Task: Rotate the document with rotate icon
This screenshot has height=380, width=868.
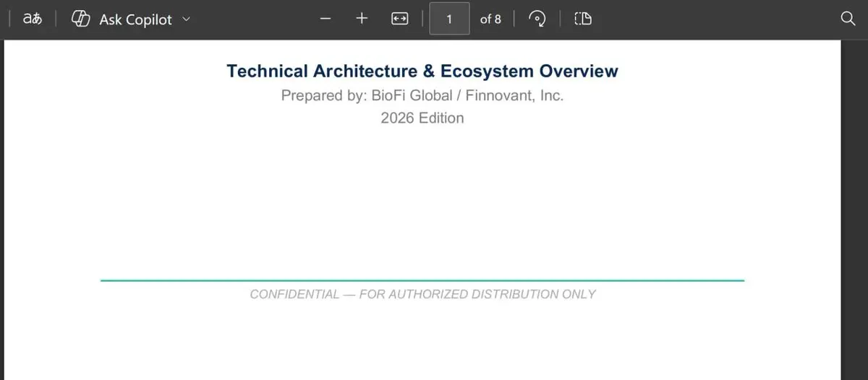Action: click(537, 20)
